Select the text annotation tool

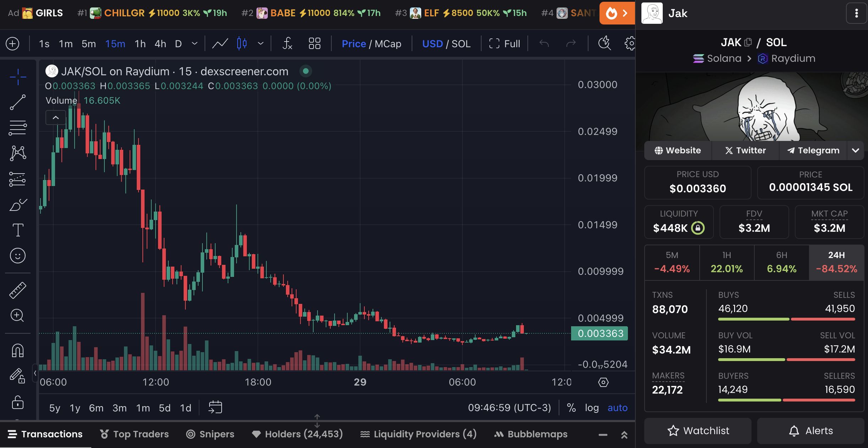[x=17, y=230]
